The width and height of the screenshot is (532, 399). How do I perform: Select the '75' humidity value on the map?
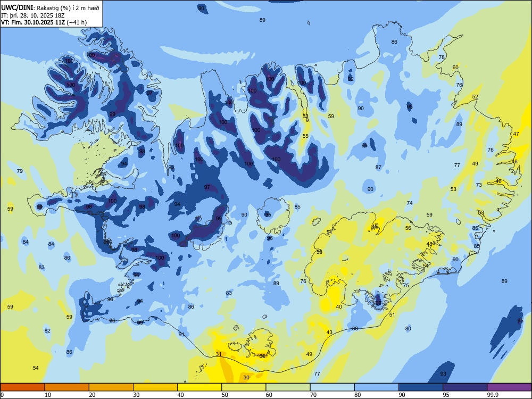(406, 286)
